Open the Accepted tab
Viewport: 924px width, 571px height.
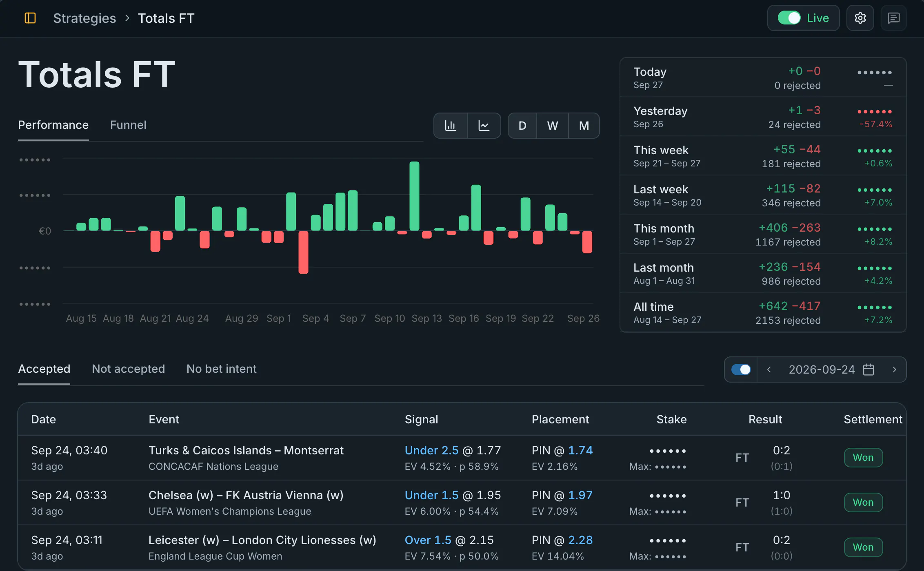[x=44, y=369]
